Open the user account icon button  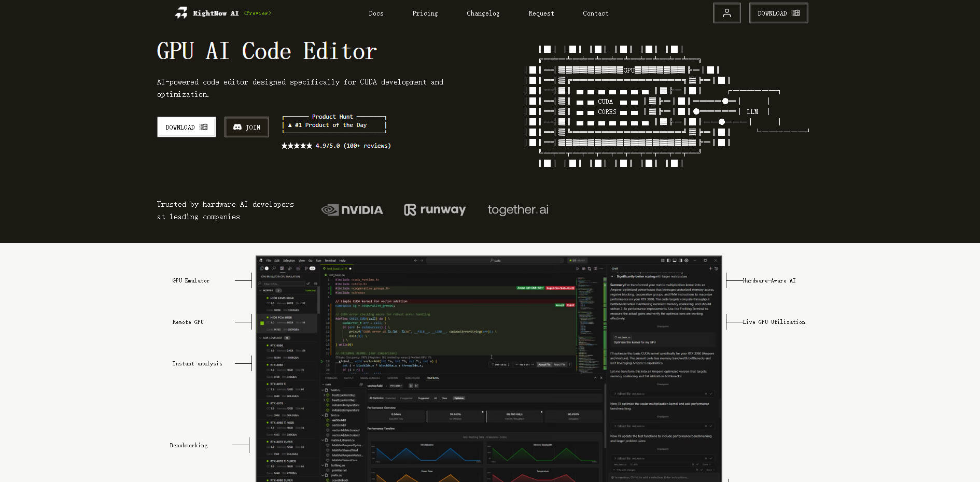point(726,13)
